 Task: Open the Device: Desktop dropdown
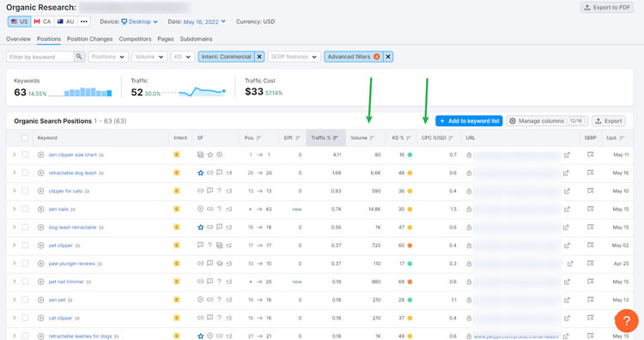139,21
